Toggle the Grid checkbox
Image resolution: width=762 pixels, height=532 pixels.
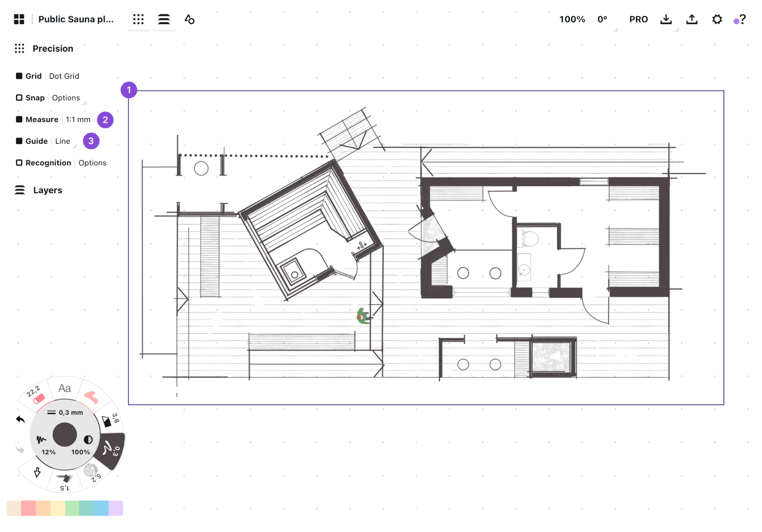coord(19,76)
